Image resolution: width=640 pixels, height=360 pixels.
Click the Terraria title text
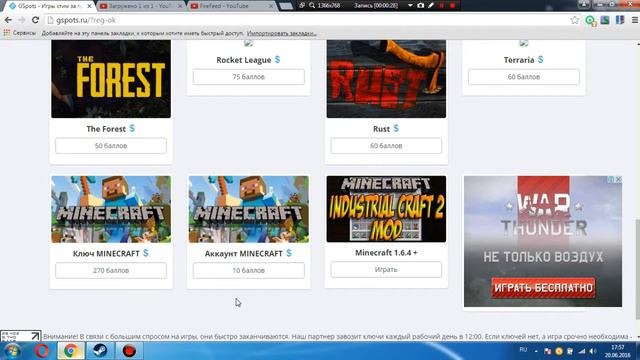(x=519, y=60)
